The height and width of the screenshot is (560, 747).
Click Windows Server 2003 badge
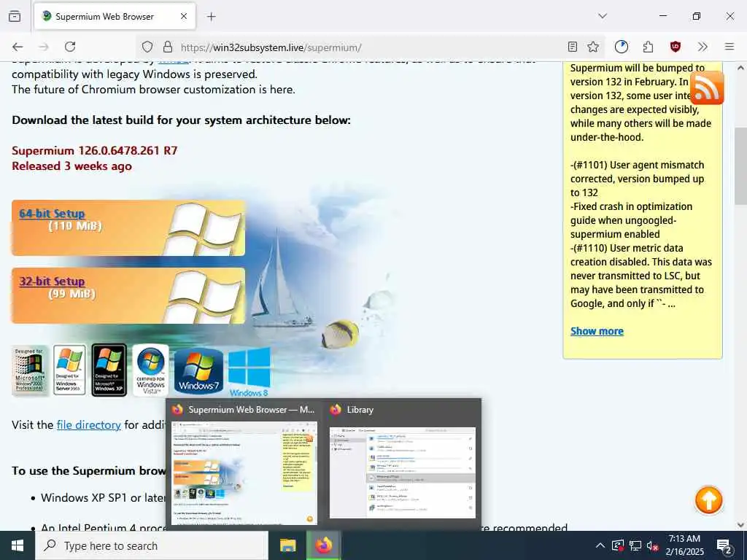[69, 370]
